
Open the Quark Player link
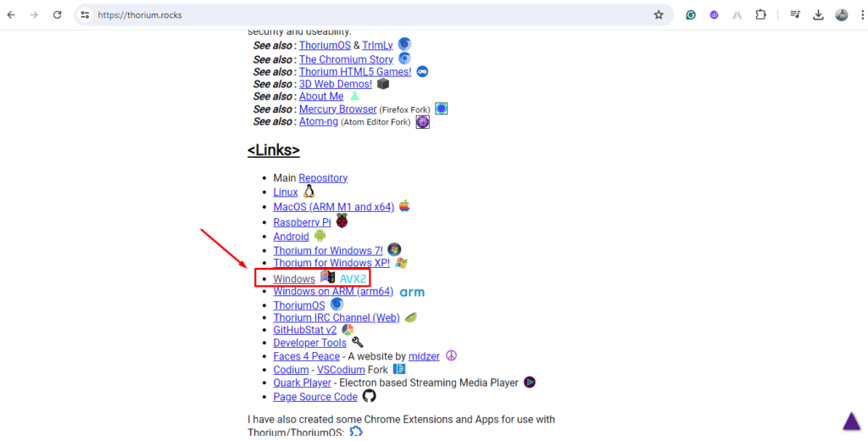tap(303, 382)
